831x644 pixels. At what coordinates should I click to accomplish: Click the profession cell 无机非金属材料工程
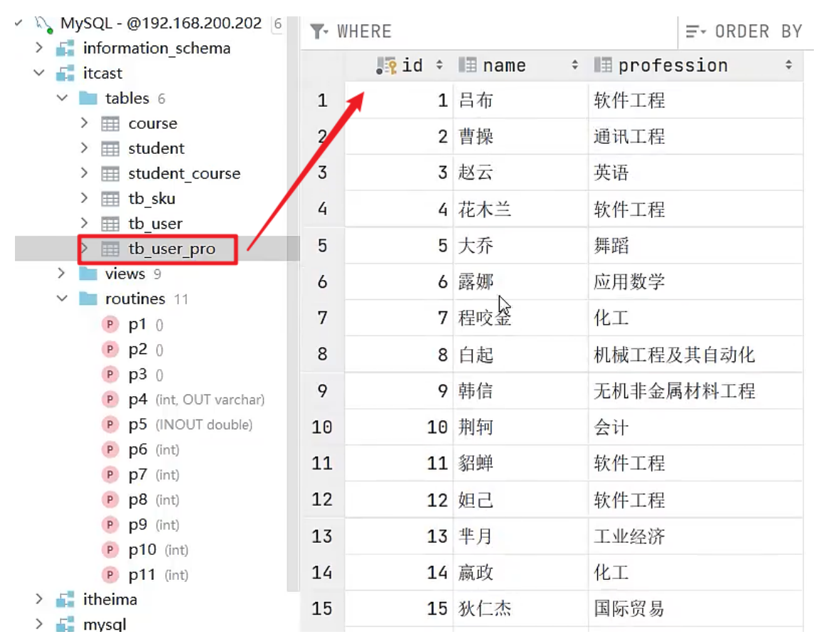(x=696, y=391)
